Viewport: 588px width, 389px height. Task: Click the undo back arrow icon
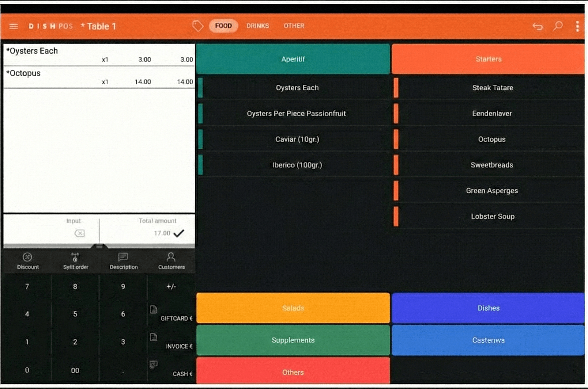(537, 26)
